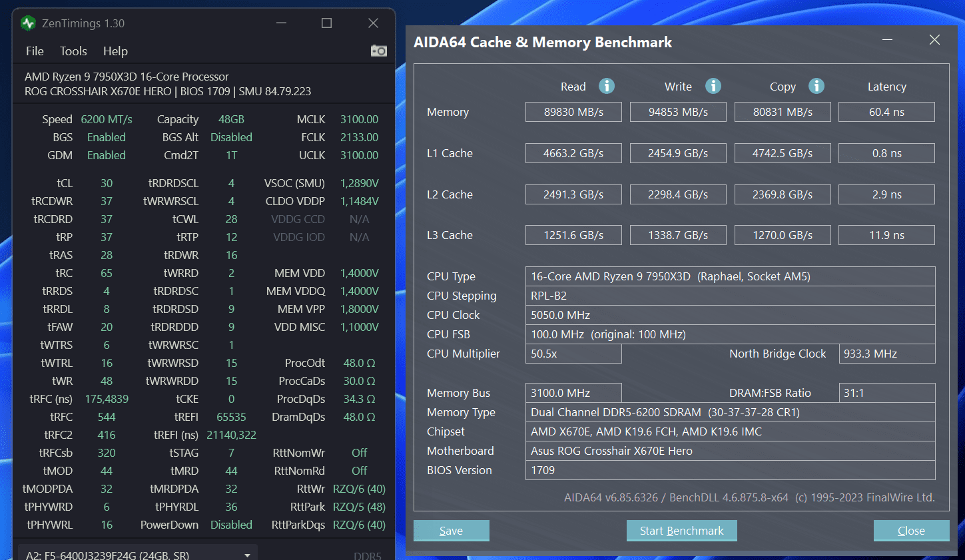Image resolution: width=965 pixels, height=560 pixels.
Task: Select the L3 Cache Write 1338.7 GB/s field
Action: pos(678,235)
